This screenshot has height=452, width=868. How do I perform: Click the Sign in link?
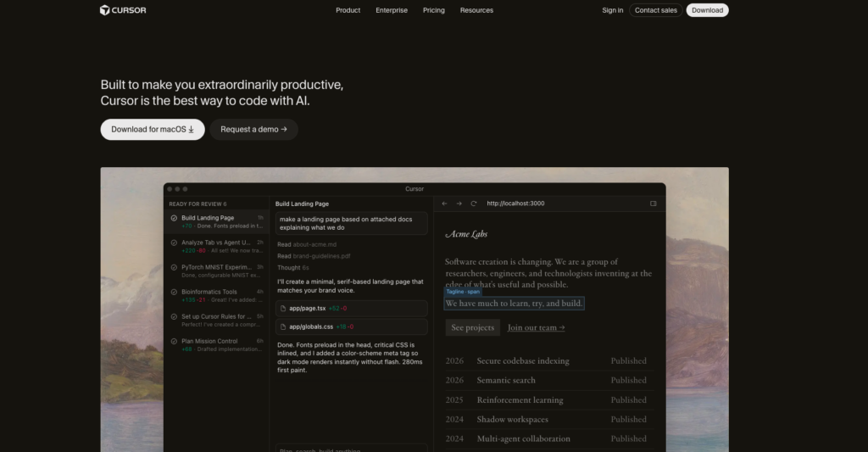(x=612, y=10)
